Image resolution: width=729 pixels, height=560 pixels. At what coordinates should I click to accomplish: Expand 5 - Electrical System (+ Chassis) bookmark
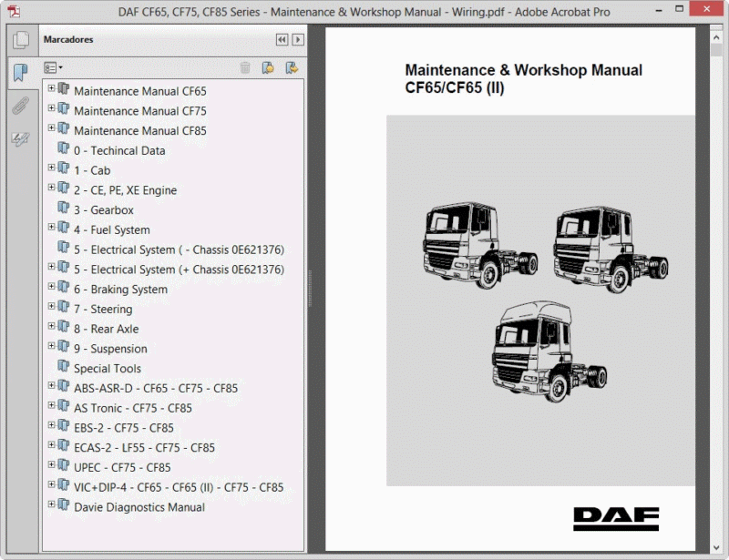pos(51,267)
